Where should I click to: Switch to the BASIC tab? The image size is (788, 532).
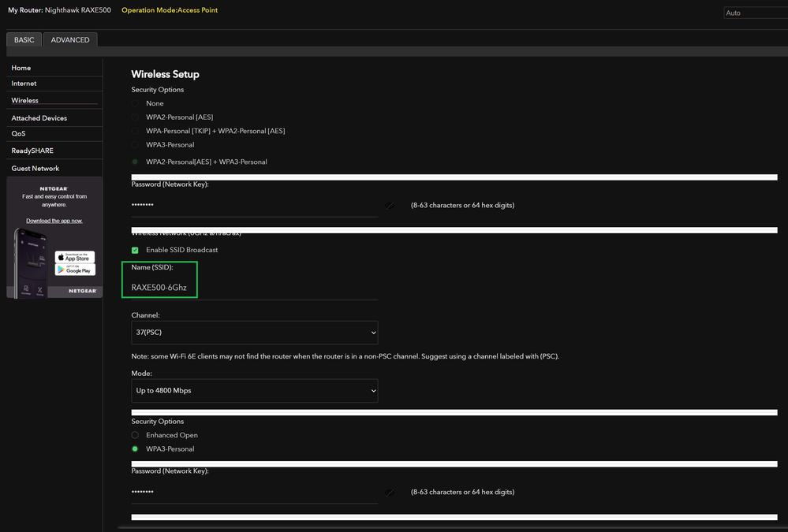(x=24, y=39)
